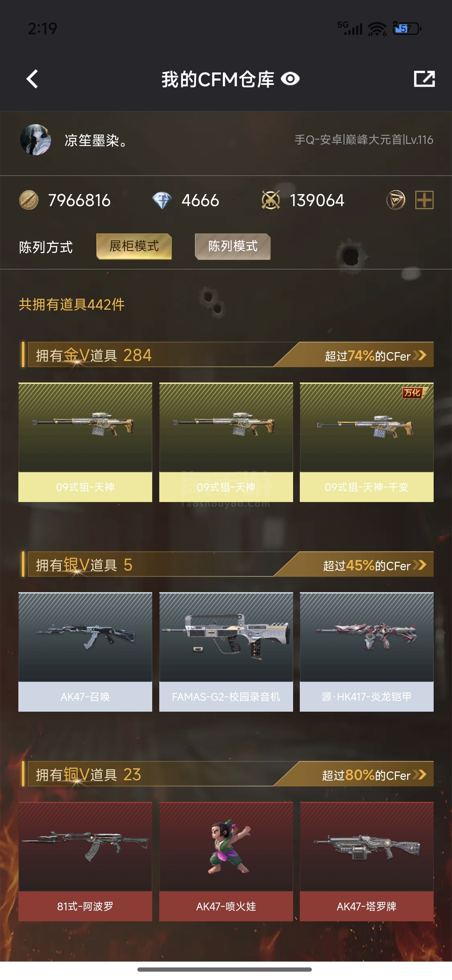Open the AK47-召唤 weapon card
This screenshot has height=980, width=452.
[x=85, y=652]
